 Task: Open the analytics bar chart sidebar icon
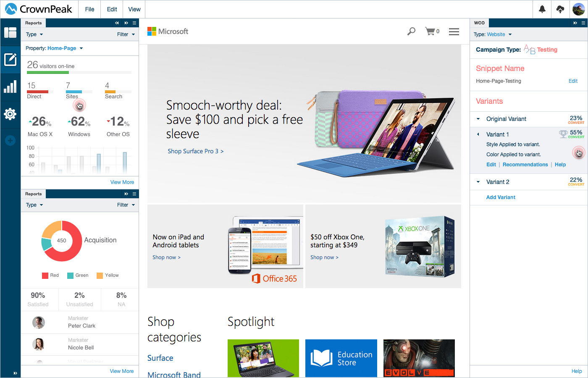pyautogui.click(x=10, y=87)
